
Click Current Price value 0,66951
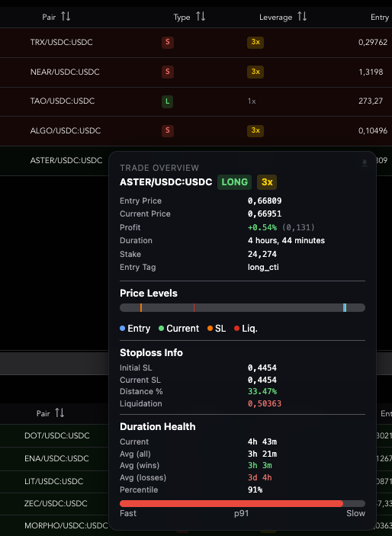(265, 214)
